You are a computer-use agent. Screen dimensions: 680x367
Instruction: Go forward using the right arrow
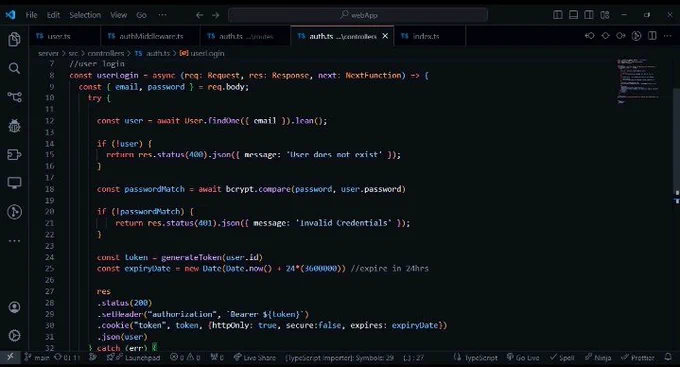click(216, 15)
